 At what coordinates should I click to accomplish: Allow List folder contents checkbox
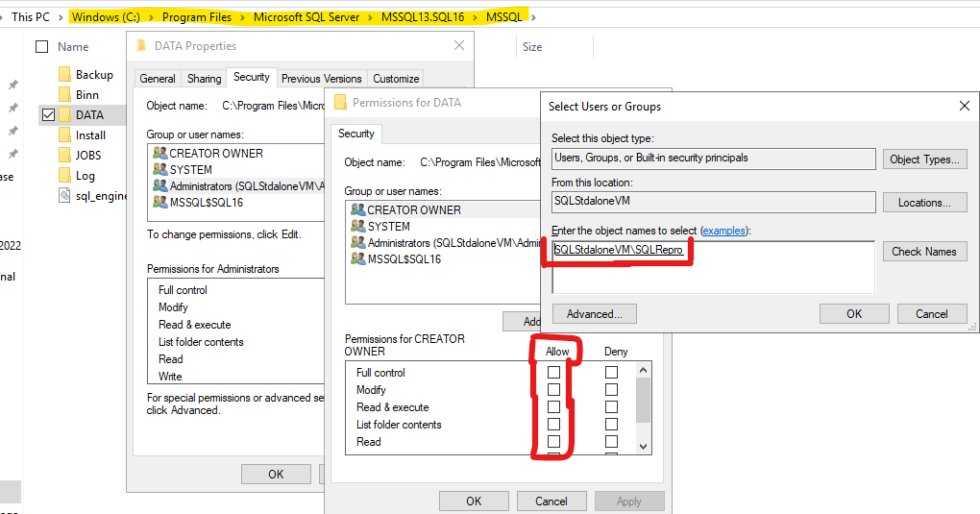click(x=553, y=424)
